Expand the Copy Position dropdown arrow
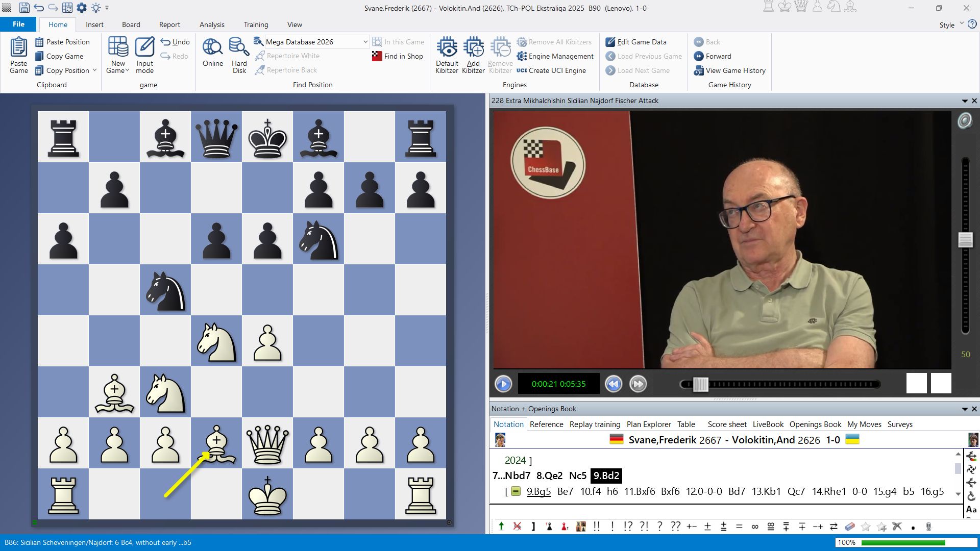Viewport: 980px width, 551px height. point(95,70)
